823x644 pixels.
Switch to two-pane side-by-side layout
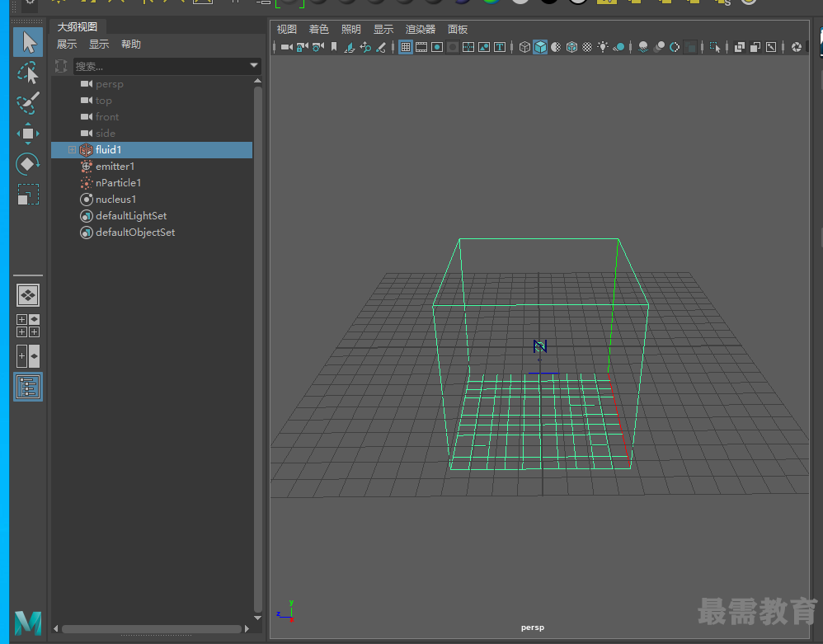tap(28, 356)
